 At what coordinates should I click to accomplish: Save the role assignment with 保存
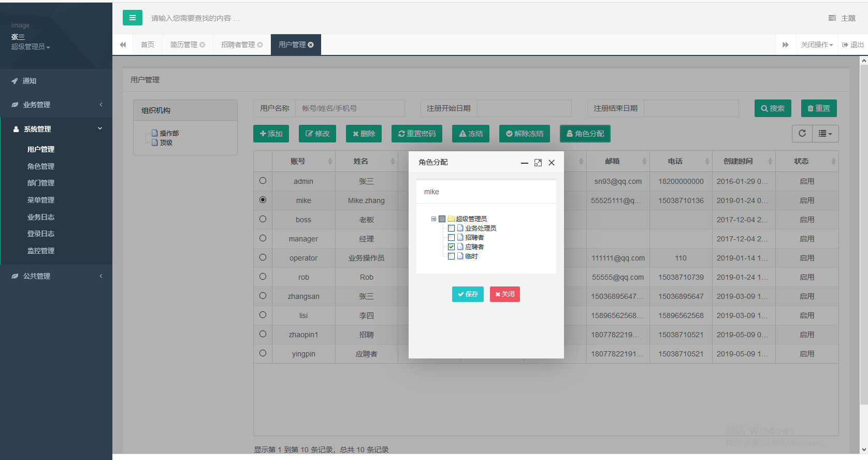[468, 294]
